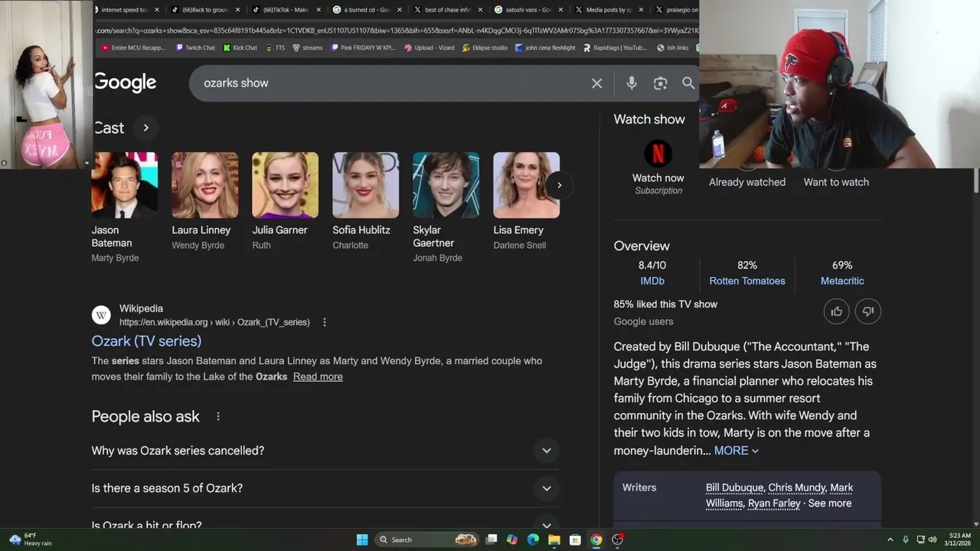The height and width of the screenshot is (551, 980).
Task: Start voice search with the microphone icon
Action: pyautogui.click(x=632, y=83)
